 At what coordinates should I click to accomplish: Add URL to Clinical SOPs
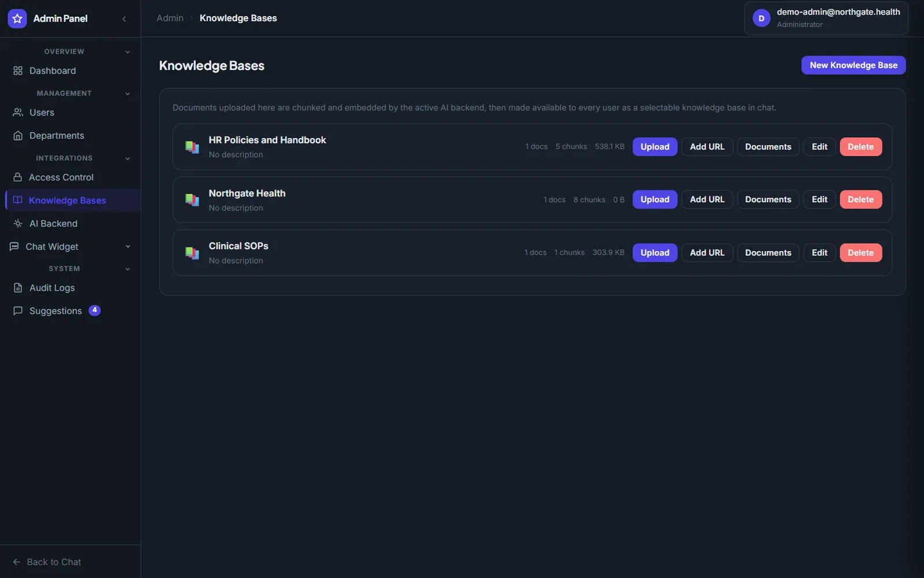click(x=707, y=253)
